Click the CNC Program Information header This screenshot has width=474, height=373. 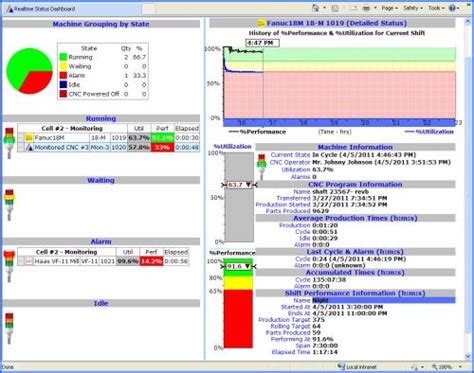355,184
